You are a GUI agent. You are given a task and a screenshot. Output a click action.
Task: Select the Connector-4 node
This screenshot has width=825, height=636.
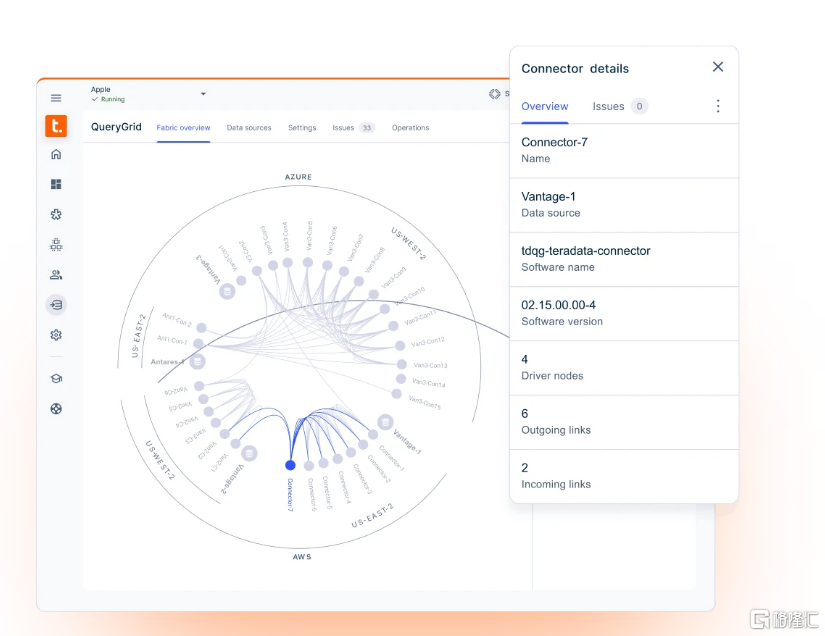point(337,459)
